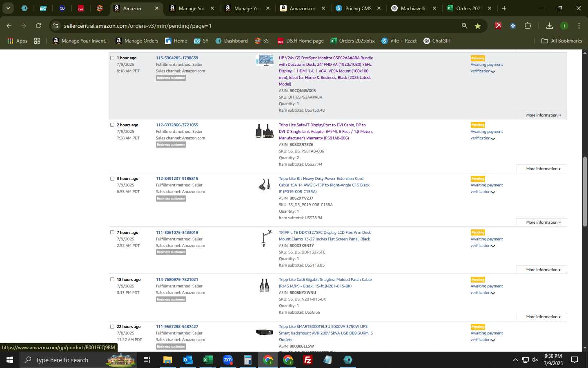This screenshot has width=588, height=368.
Task: Open order 112-6972866-3721035 details
Action: coord(177,125)
